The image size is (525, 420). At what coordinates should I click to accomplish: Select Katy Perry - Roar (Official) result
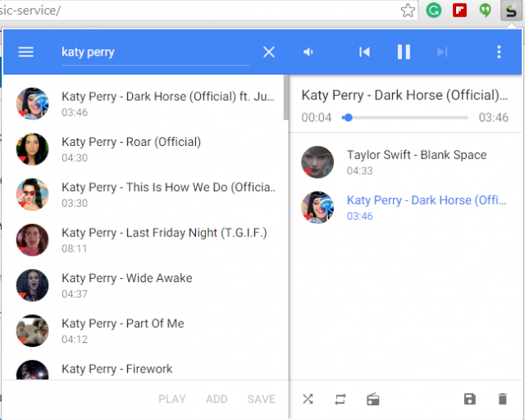click(131, 142)
